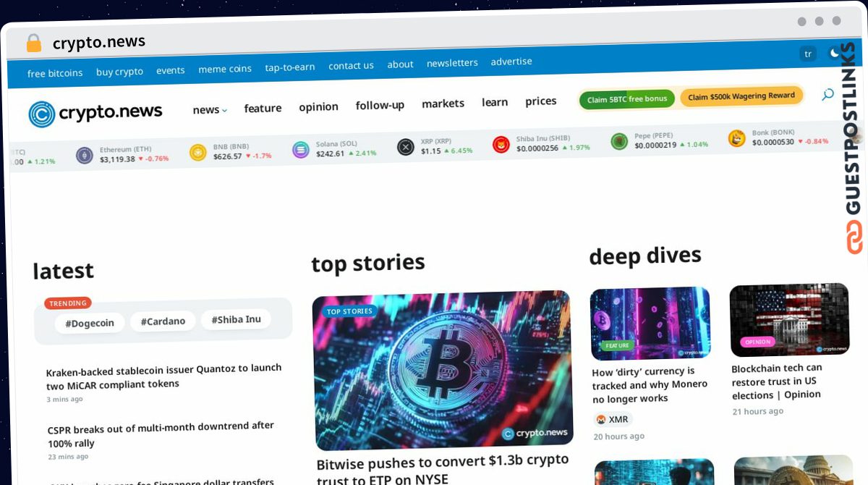Open Blockchain tech US elections thumbnail
The height and width of the screenshot is (485, 868).
click(x=789, y=320)
